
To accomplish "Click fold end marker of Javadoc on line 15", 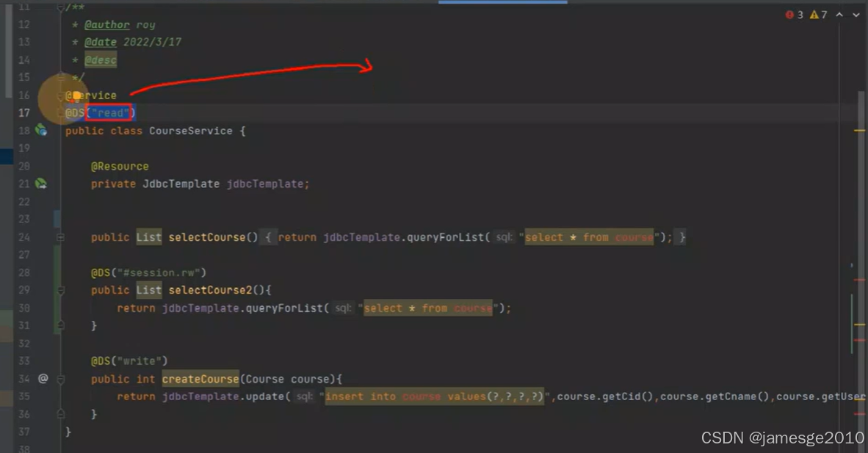I will pos(60,78).
